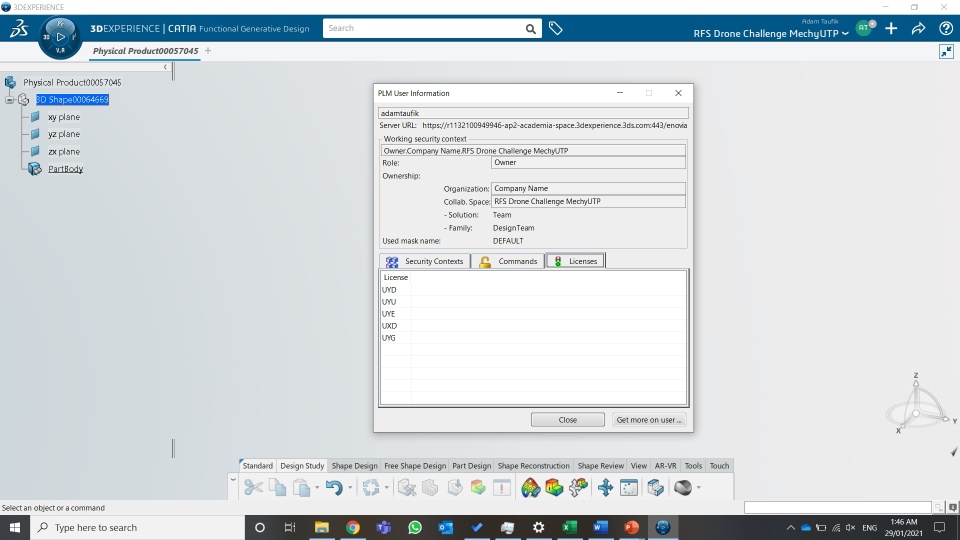
Task: Open the Free Shape Design tab
Action: pos(415,466)
